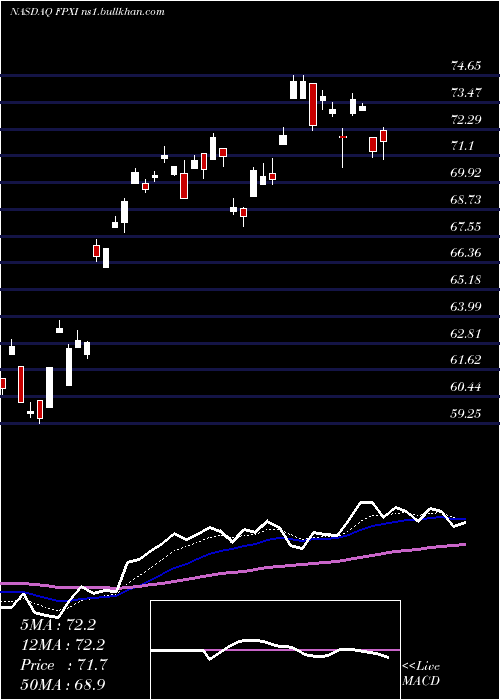
Task: Click the 12MA : 72.2 readout
Action: pyautogui.click(x=63, y=645)
